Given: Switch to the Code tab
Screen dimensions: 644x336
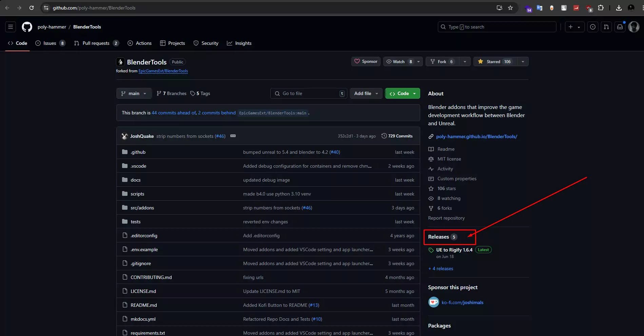Looking at the screenshot, I should pyautogui.click(x=17, y=43).
